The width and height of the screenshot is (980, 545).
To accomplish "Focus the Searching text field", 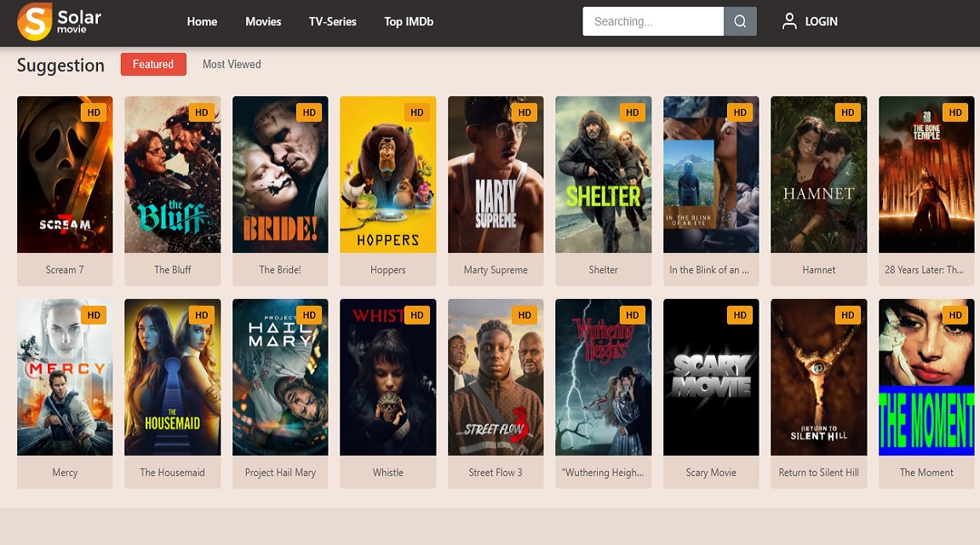I will 653,21.
